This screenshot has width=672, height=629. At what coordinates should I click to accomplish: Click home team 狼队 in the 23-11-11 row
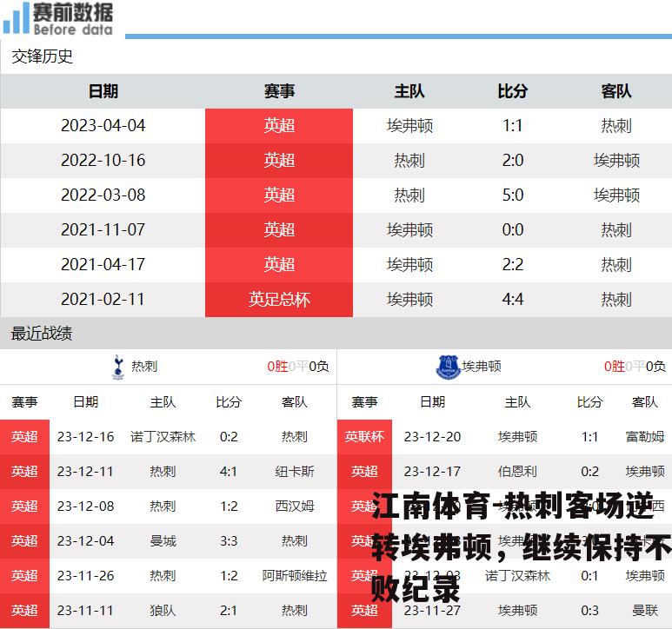163,610
